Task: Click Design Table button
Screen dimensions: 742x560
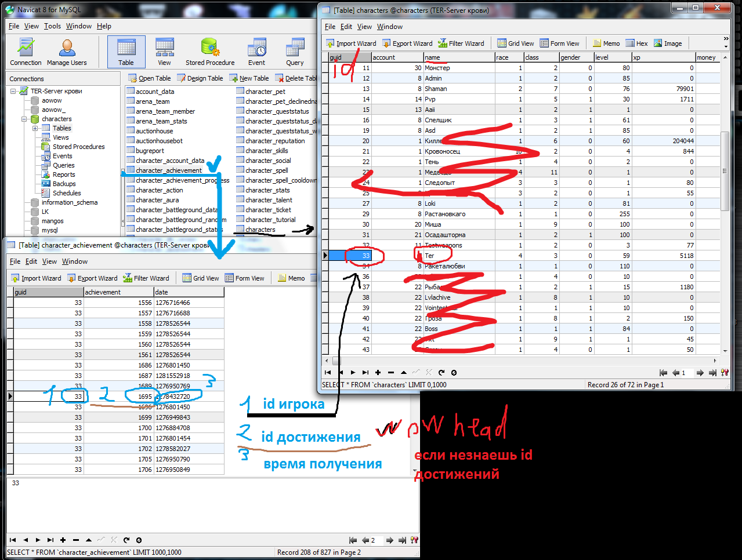Action: pyautogui.click(x=200, y=78)
